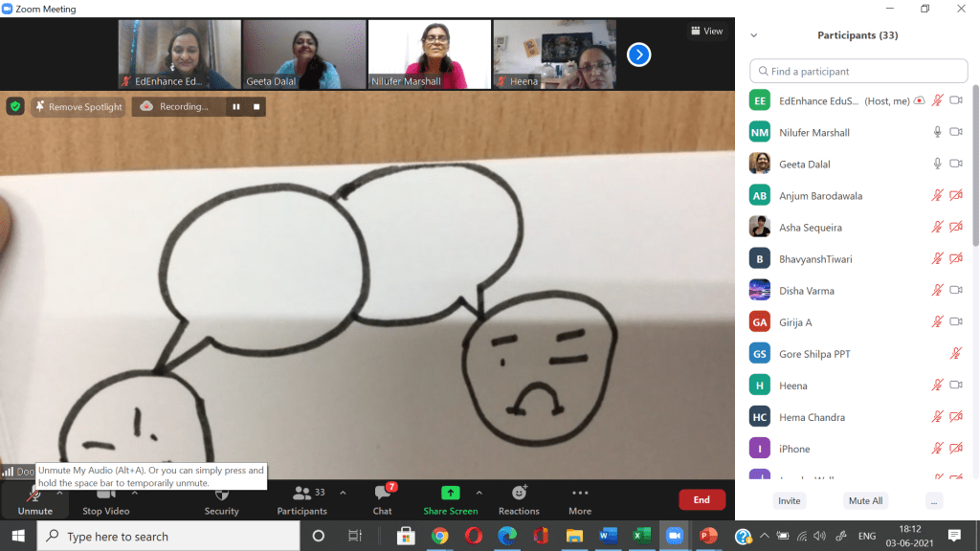Open the Chat panel icon
The image size is (980, 551).
coord(382,494)
